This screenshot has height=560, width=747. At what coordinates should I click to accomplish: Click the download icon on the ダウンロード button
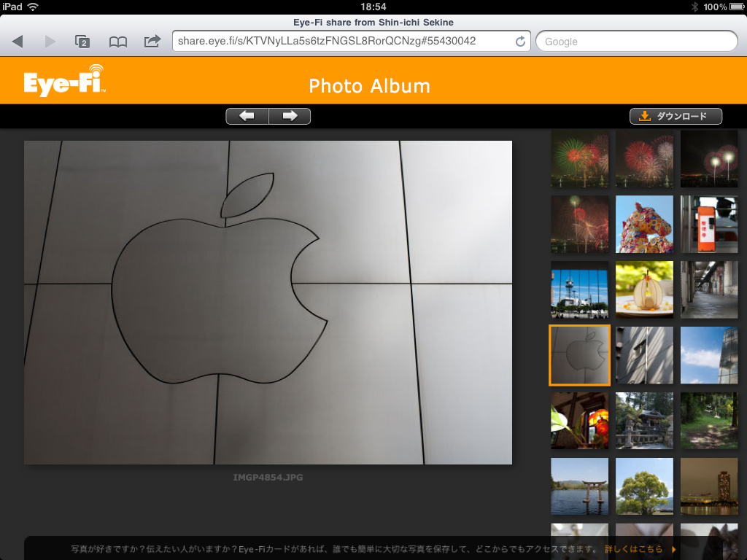point(645,115)
